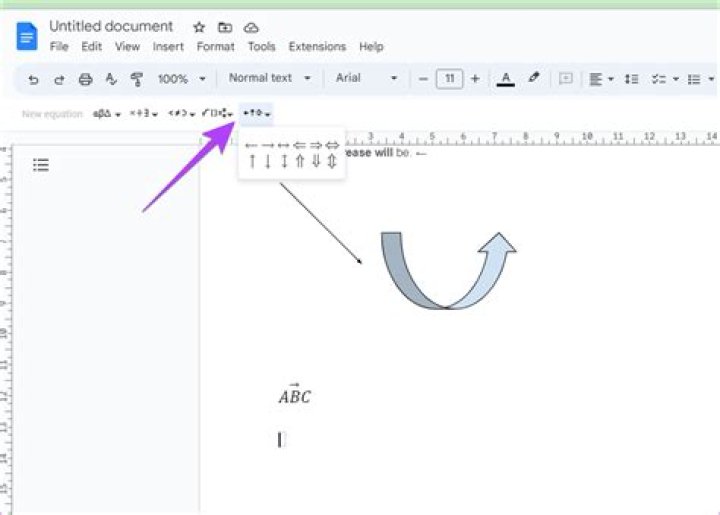Screen dimensions: 720x515
Task: Insert the down arrow symbol
Action: tap(268, 161)
